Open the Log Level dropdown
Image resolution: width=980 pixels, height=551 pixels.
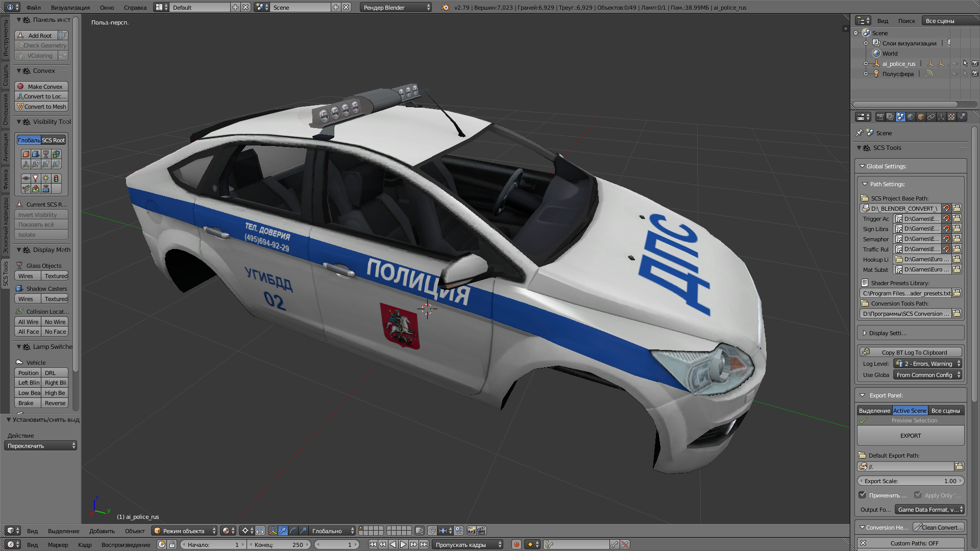point(927,364)
